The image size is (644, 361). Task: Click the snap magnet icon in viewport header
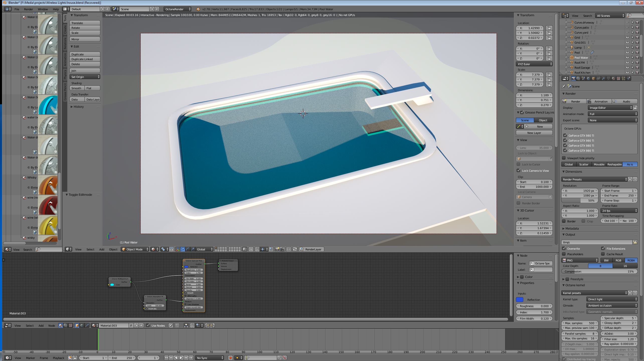(x=257, y=249)
